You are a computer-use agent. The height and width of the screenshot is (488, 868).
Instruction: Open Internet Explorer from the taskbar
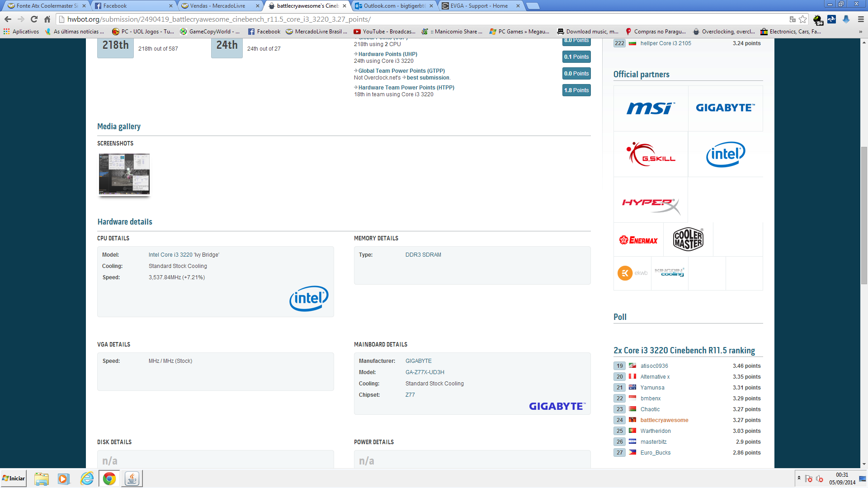point(87,479)
